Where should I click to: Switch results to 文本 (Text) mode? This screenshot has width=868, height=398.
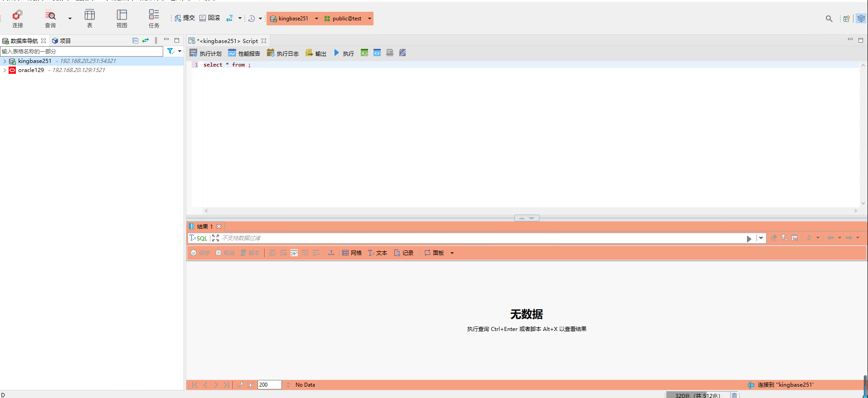pos(378,253)
